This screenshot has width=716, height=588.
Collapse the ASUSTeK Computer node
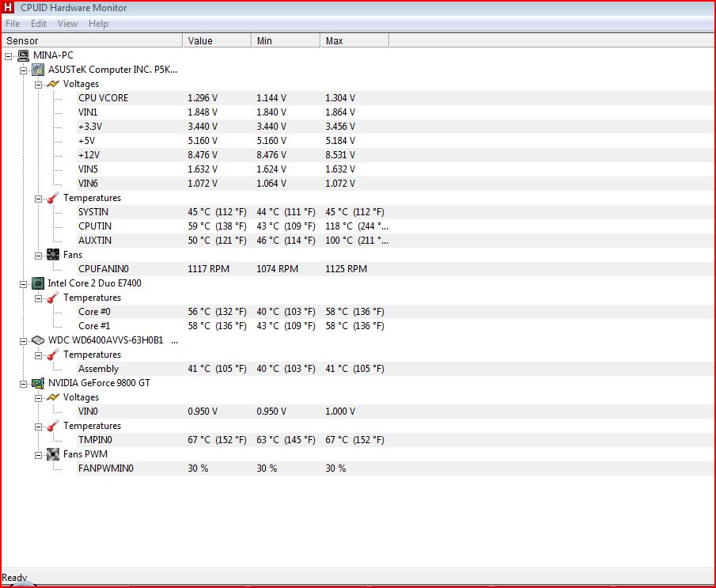(23, 70)
